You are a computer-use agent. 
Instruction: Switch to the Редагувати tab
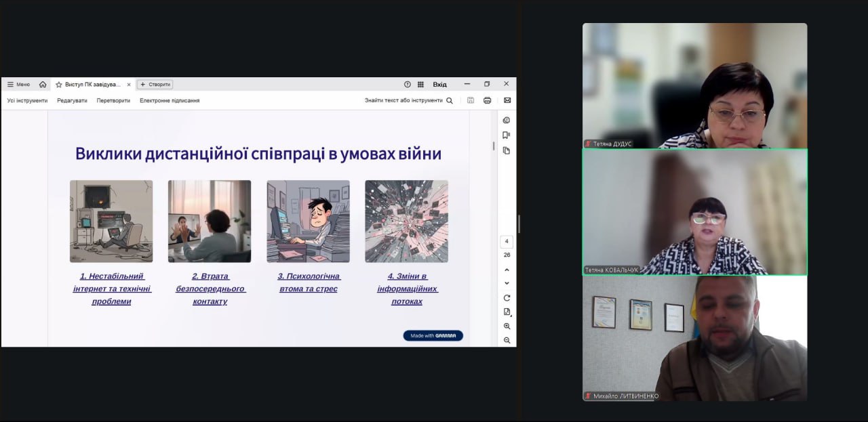coord(72,100)
